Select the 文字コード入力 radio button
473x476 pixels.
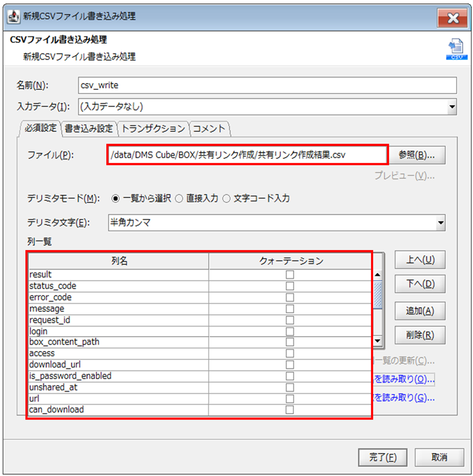pos(226,198)
